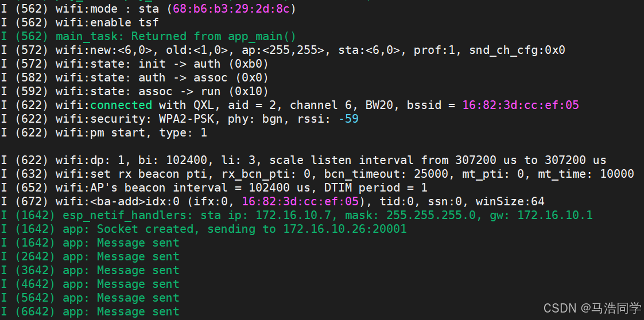Click the "init -> auth (0xb0)" state line
Viewport: 644px width, 320px height.
(x=134, y=64)
